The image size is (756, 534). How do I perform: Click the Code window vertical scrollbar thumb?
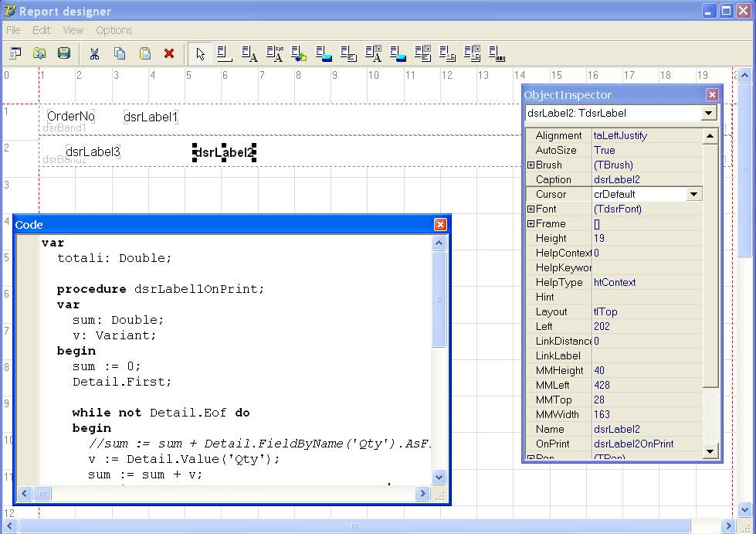point(439,300)
